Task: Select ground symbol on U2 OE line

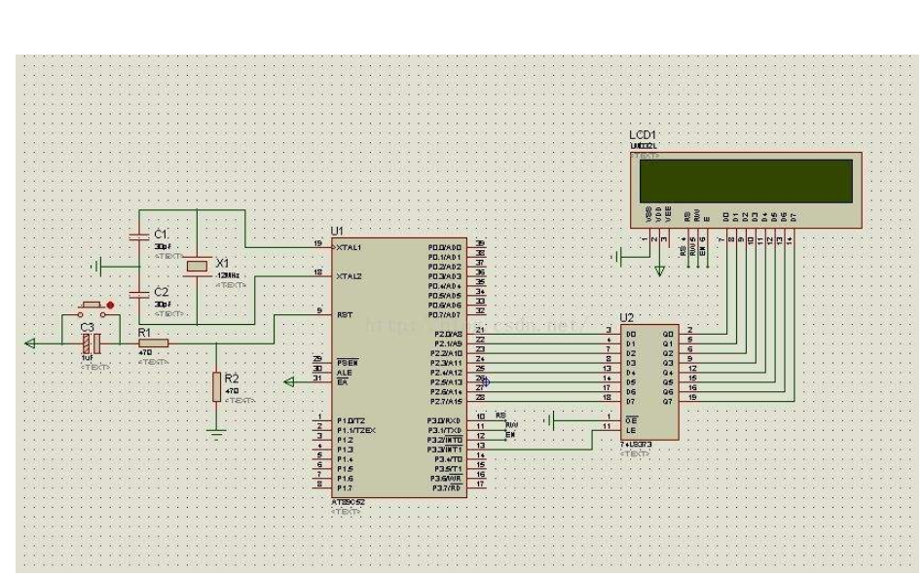Action: 550,420
